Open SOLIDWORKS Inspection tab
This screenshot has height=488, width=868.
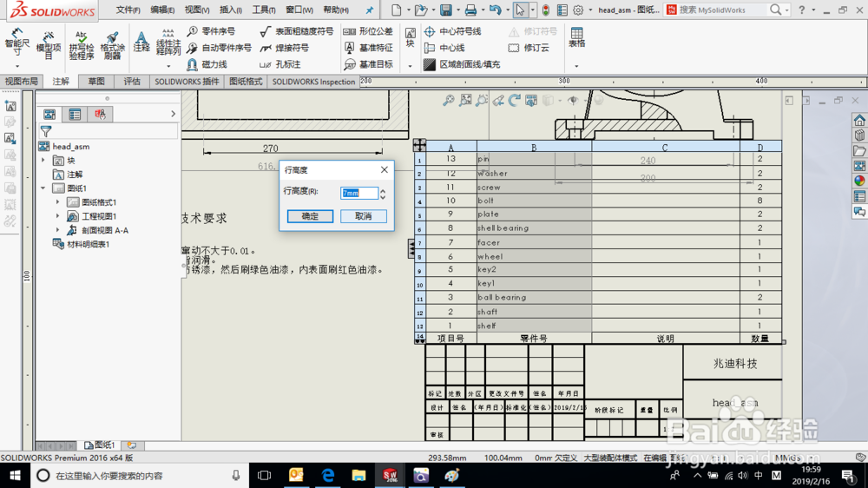pos(313,82)
